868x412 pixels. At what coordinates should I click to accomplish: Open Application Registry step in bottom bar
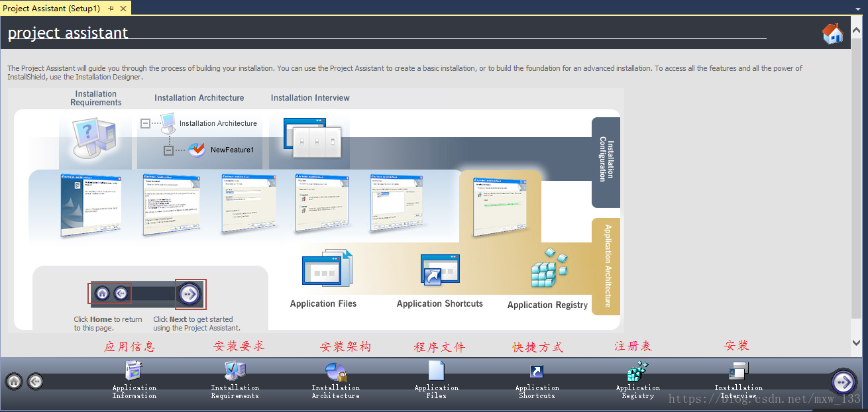[637, 380]
